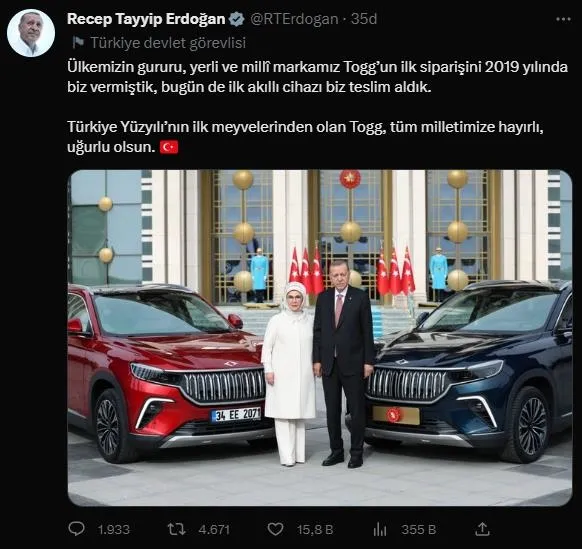
Task: Open the view analytics bar chart icon
Action: [x=380, y=529]
